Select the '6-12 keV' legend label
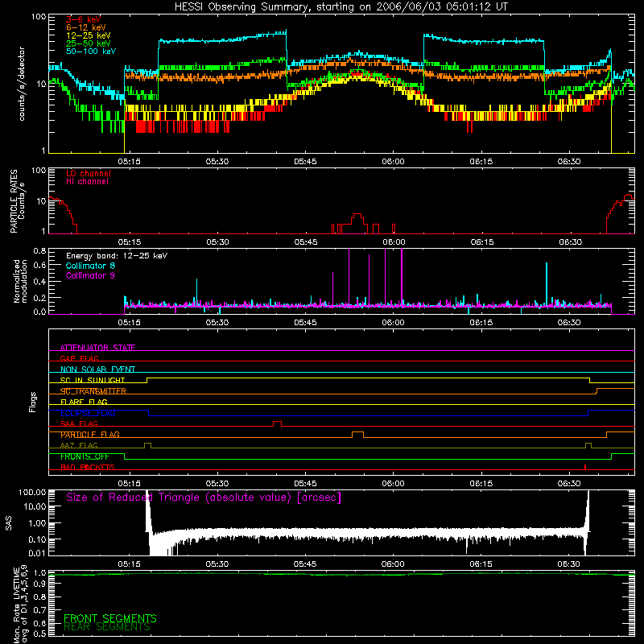Screen dimensions: 644x644 coord(86,27)
